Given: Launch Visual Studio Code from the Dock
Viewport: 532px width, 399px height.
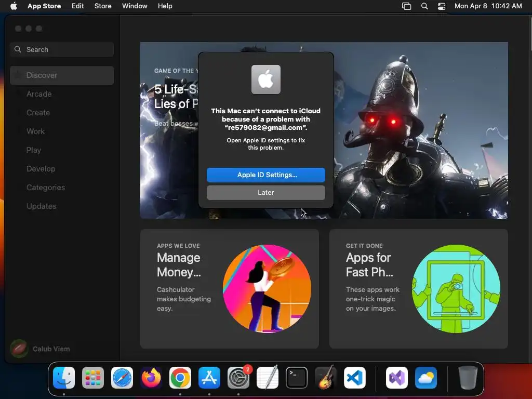Looking at the screenshot, I should coord(355,378).
